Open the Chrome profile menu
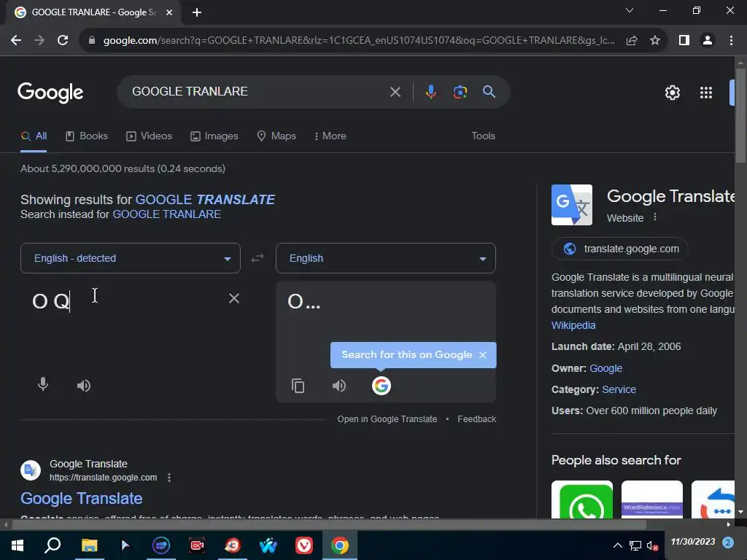This screenshot has width=747, height=560. 708,41
